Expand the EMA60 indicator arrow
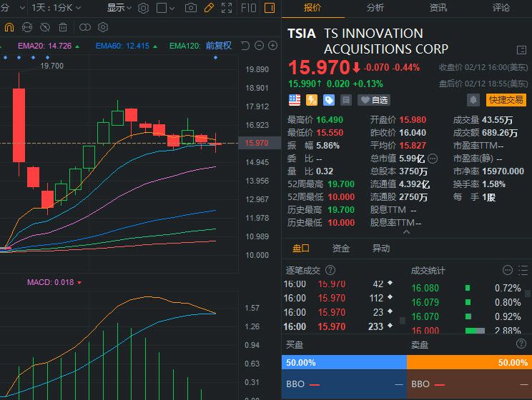The width and height of the screenshot is (532, 400). click(x=155, y=46)
